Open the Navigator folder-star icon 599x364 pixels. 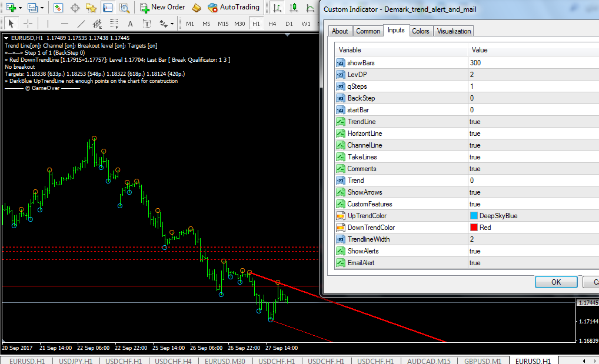(x=91, y=7)
